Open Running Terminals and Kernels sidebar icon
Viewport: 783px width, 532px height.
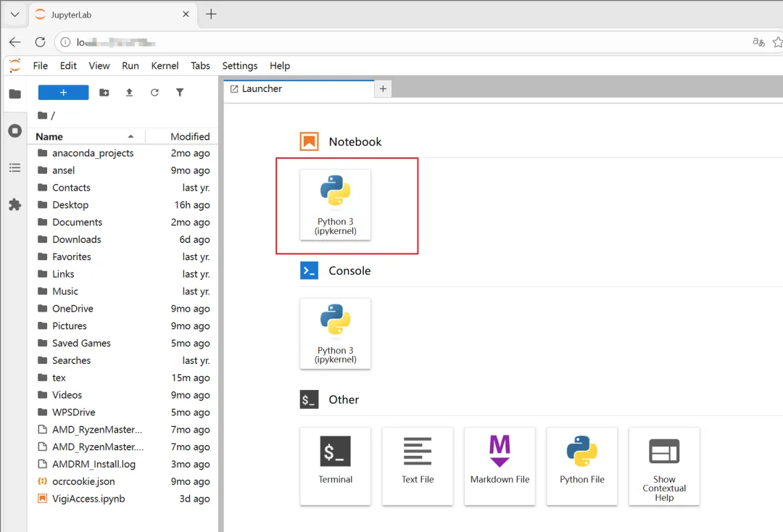tap(15, 130)
